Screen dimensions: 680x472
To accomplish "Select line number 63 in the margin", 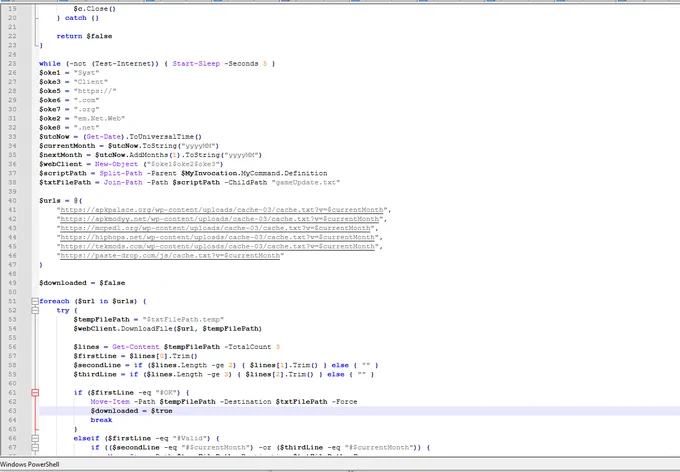I will tap(12, 411).
